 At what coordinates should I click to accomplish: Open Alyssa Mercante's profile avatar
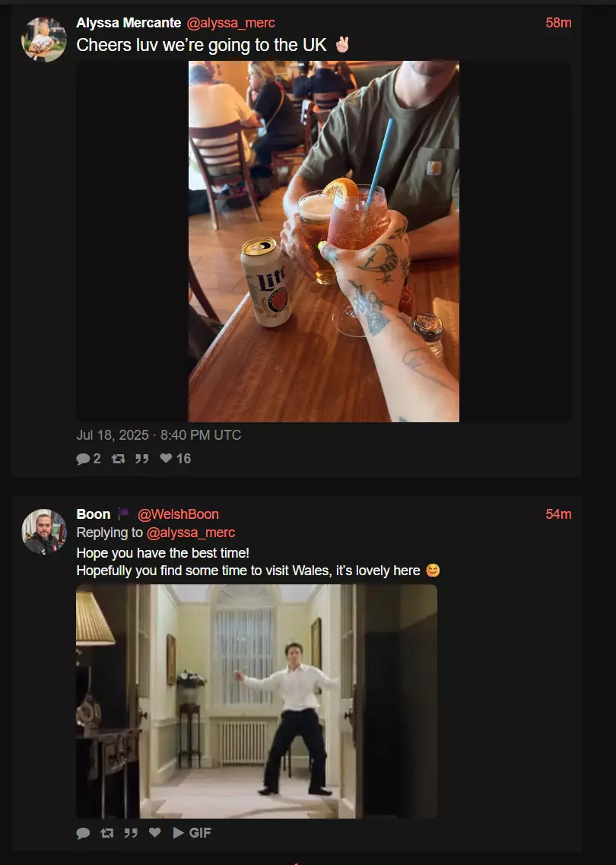coord(44,40)
